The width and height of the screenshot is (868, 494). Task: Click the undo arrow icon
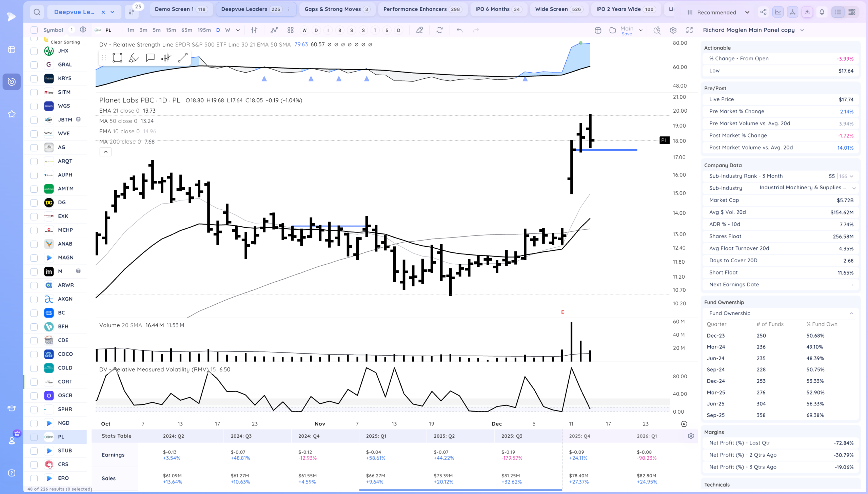[459, 30]
